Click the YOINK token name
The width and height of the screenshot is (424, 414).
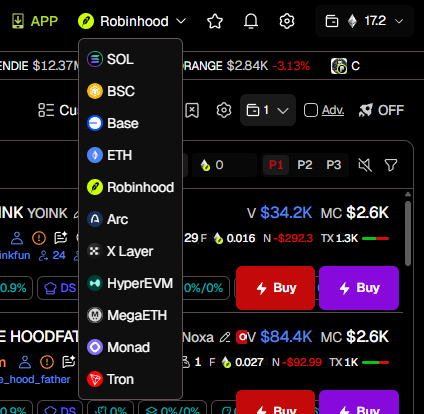tap(47, 213)
